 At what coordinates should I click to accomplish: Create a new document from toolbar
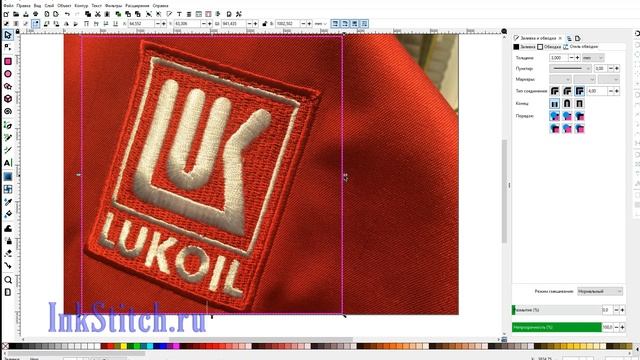tap(6, 14)
